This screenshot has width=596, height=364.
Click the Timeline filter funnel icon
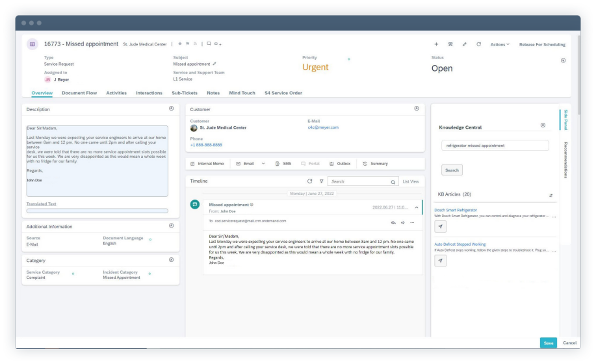(x=321, y=181)
